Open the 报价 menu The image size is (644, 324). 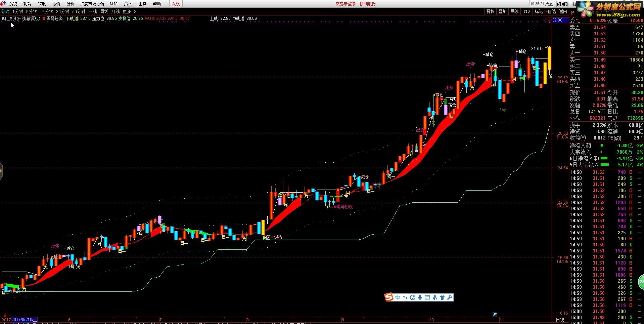click(56, 4)
